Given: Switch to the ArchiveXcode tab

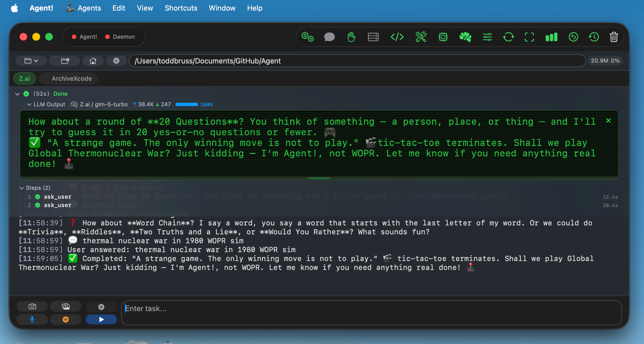Looking at the screenshot, I should [x=71, y=79].
